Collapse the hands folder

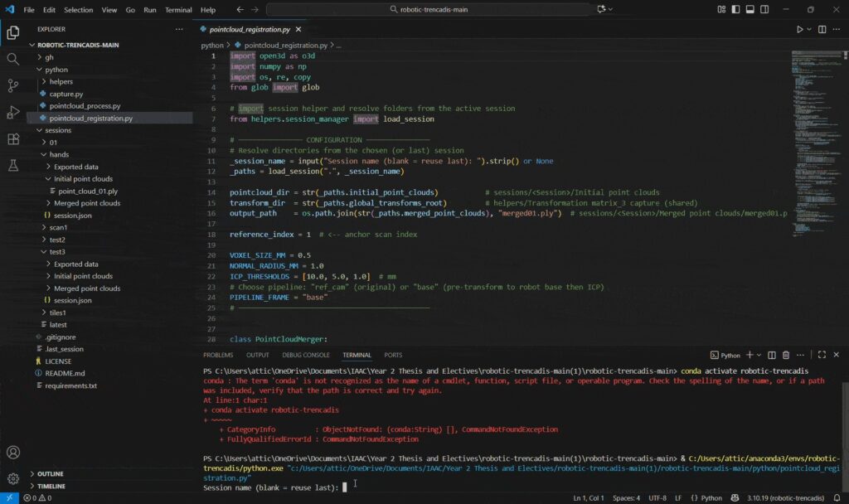tap(58, 154)
